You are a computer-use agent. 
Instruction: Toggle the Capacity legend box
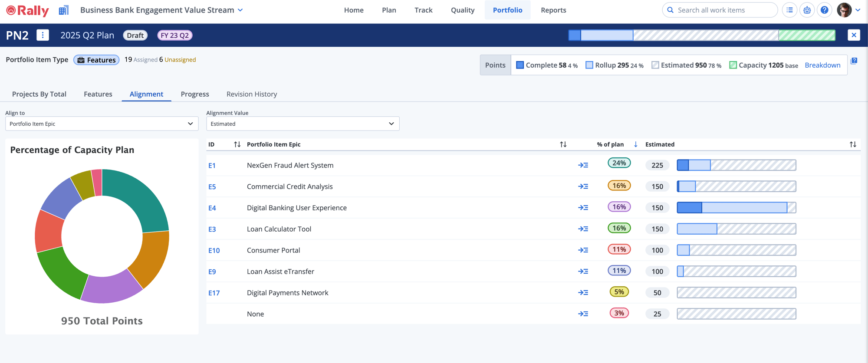pos(733,65)
